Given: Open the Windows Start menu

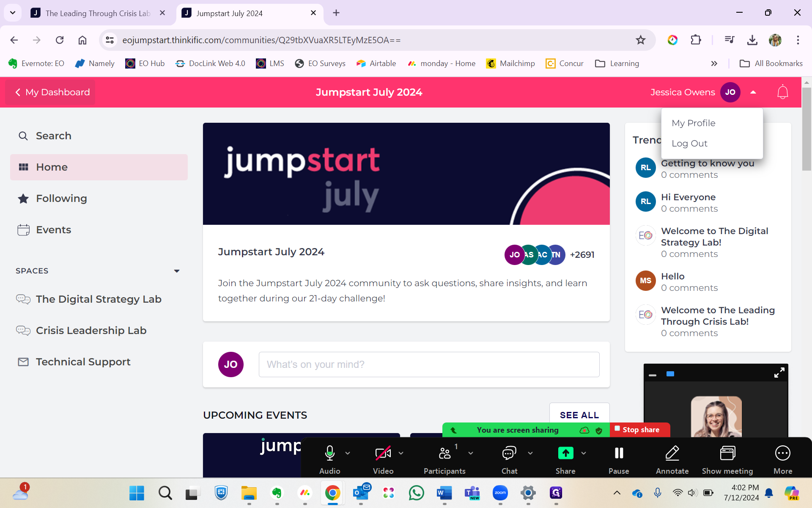Looking at the screenshot, I should 137,493.
